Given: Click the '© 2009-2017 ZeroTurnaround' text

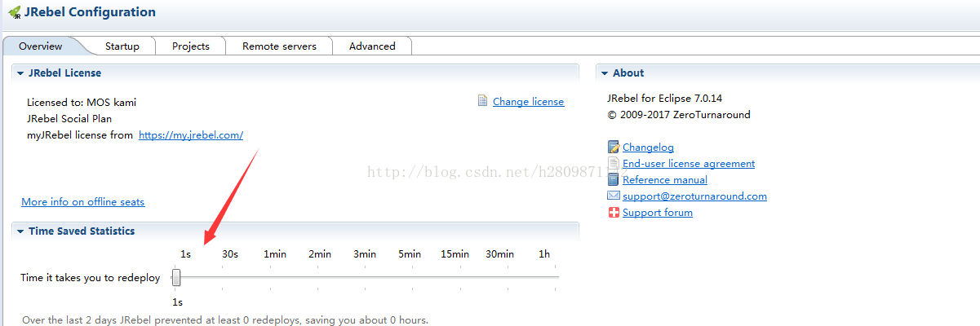Looking at the screenshot, I should (679, 115).
